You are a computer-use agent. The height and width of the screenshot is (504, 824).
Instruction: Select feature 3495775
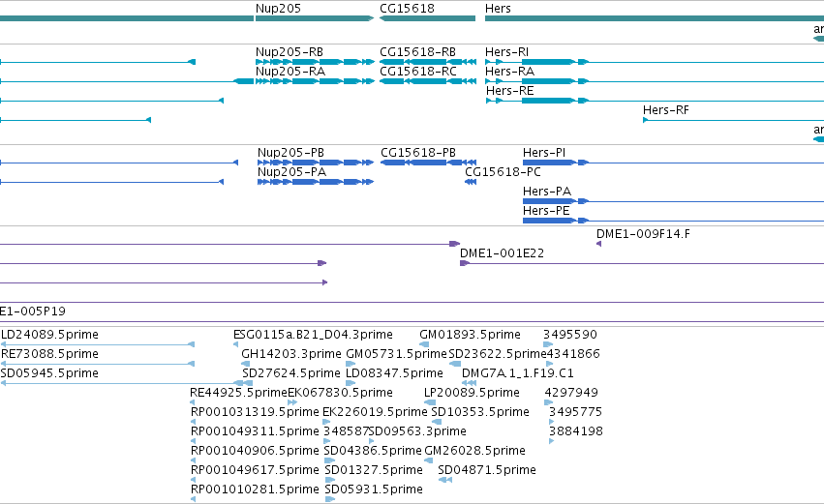pyautogui.click(x=575, y=413)
